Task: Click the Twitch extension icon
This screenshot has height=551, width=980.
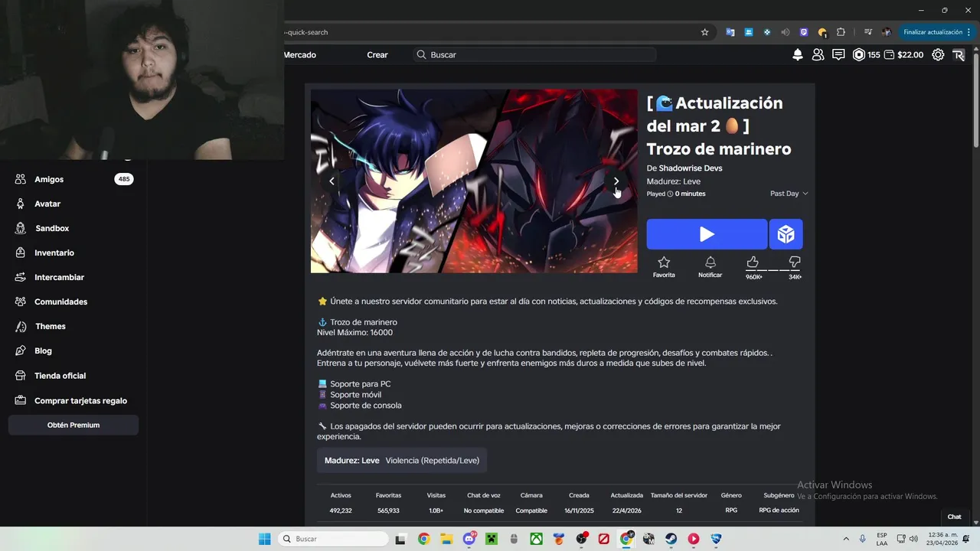Action: 804,32
